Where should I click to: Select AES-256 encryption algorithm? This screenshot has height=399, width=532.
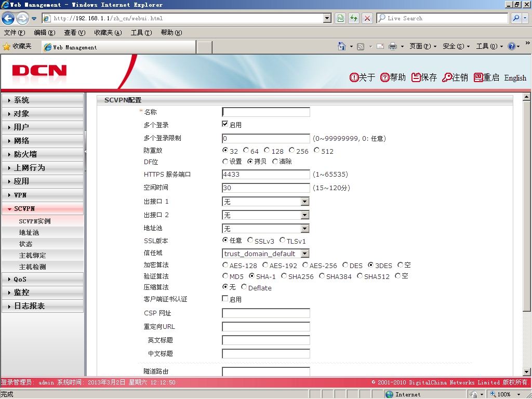point(305,264)
